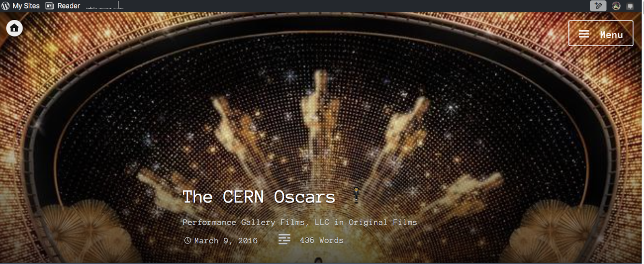This screenshot has width=644, height=264.
Task: Click the March 9, 2016 post date
Action: pos(226,241)
